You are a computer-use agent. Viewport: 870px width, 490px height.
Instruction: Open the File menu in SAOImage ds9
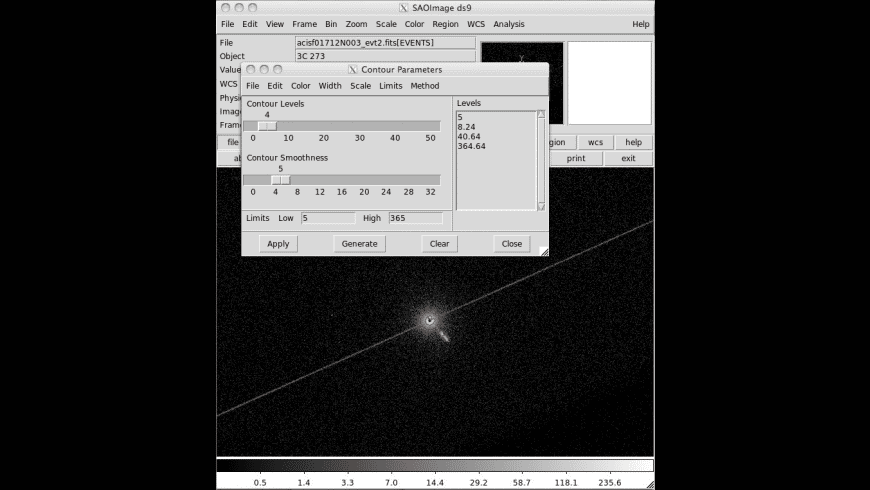[x=227, y=24]
